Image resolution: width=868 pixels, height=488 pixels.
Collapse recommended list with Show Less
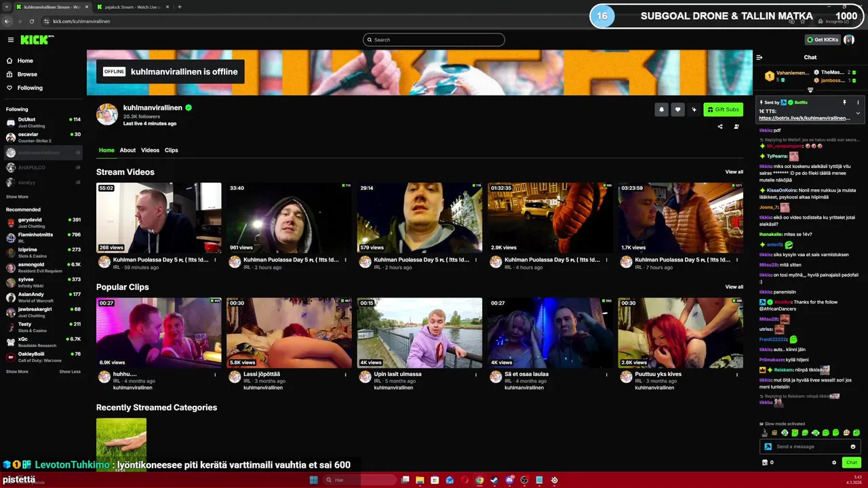pyautogui.click(x=70, y=371)
